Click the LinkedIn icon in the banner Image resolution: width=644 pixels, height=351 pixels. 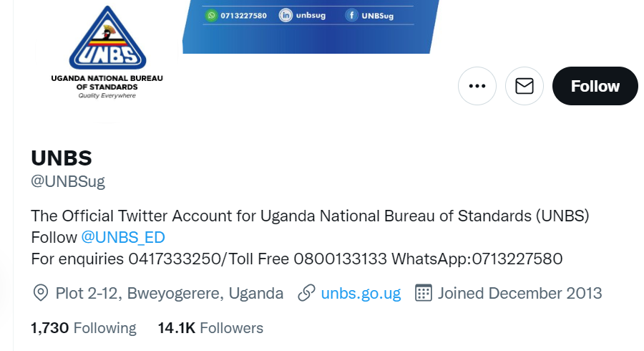point(286,15)
